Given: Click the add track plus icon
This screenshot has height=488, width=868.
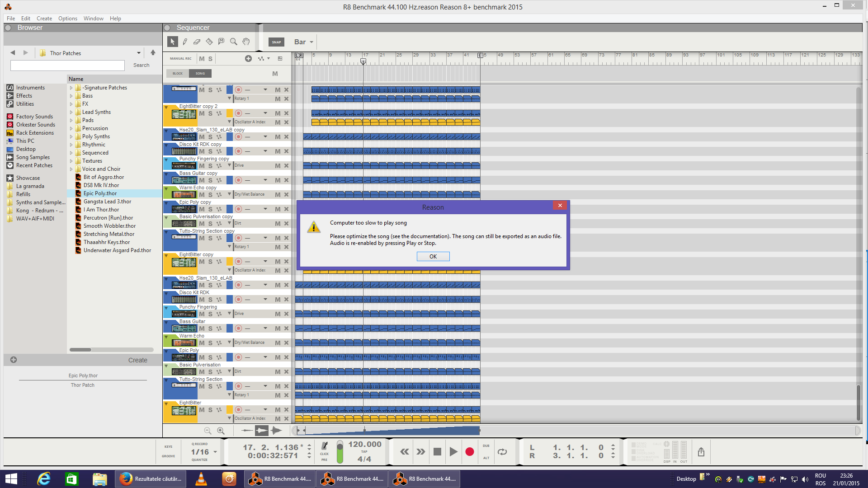Looking at the screenshot, I should [248, 58].
